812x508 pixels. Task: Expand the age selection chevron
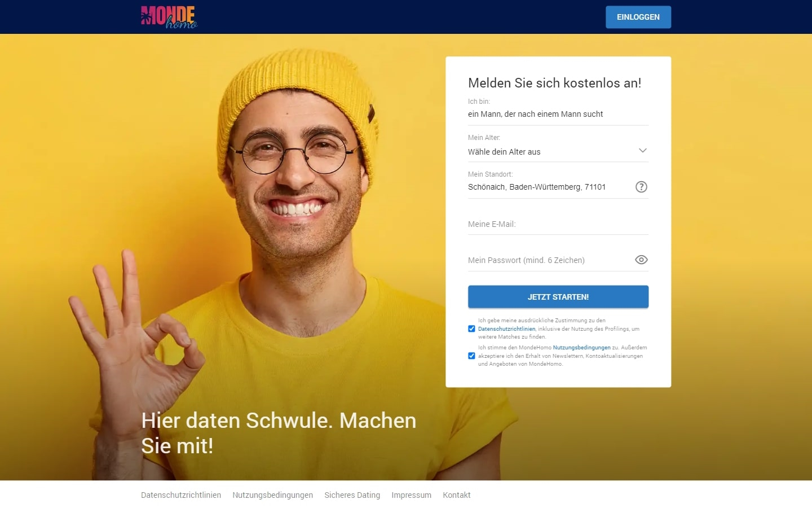642,151
